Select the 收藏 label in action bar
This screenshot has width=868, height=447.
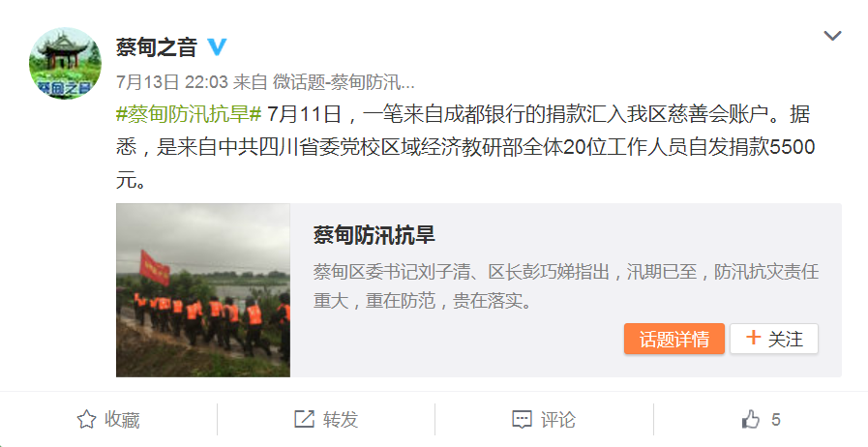(x=122, y=420)
